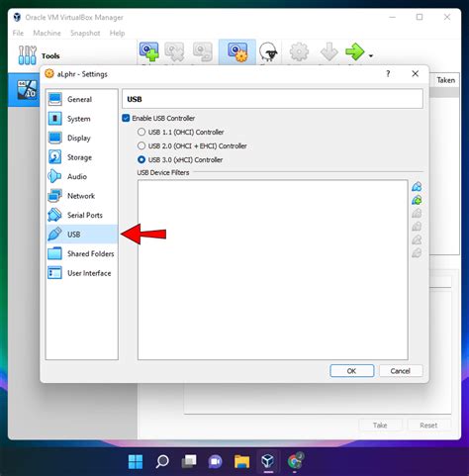The height and width of the screenshot is (476, 469).
Task: Click the remove USB filter icon
Action: [x=417, y=227]
